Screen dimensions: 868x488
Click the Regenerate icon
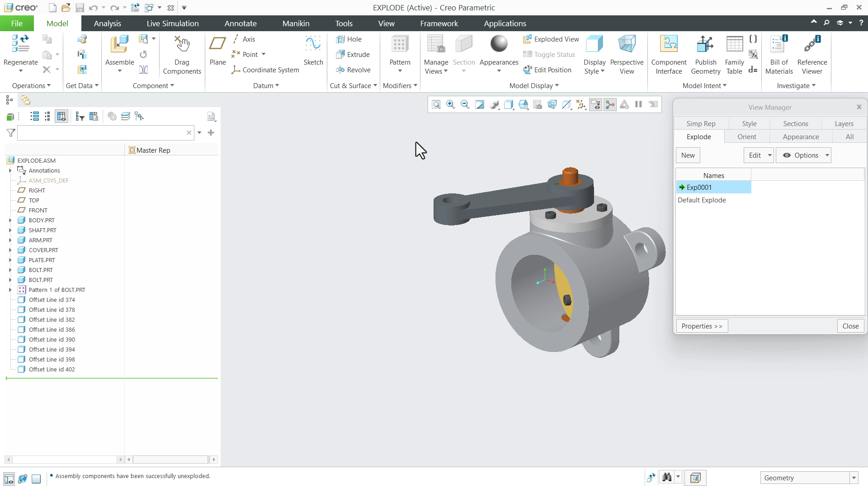click(x=20, y=44)
